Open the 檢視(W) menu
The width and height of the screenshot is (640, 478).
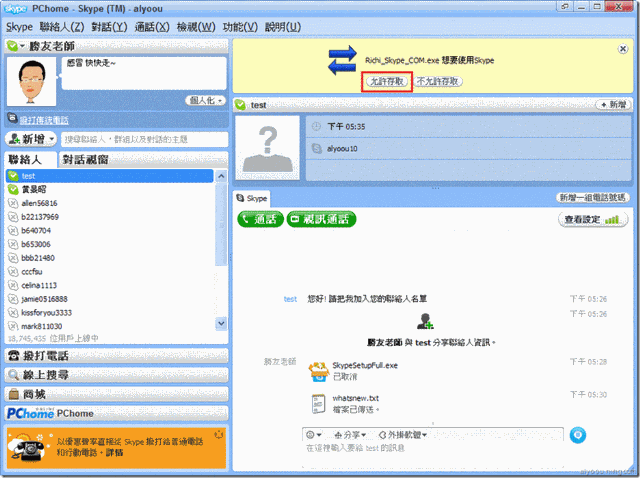pyautogui.click(x=196, y=27)
